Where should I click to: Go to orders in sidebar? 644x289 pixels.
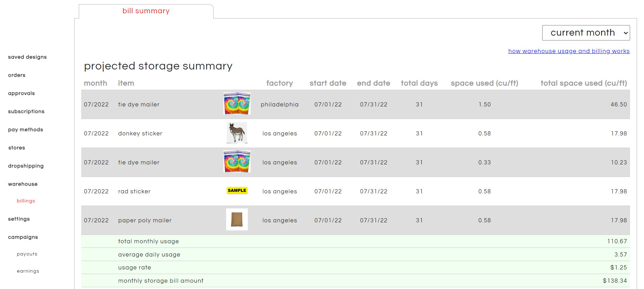[17, 75]
